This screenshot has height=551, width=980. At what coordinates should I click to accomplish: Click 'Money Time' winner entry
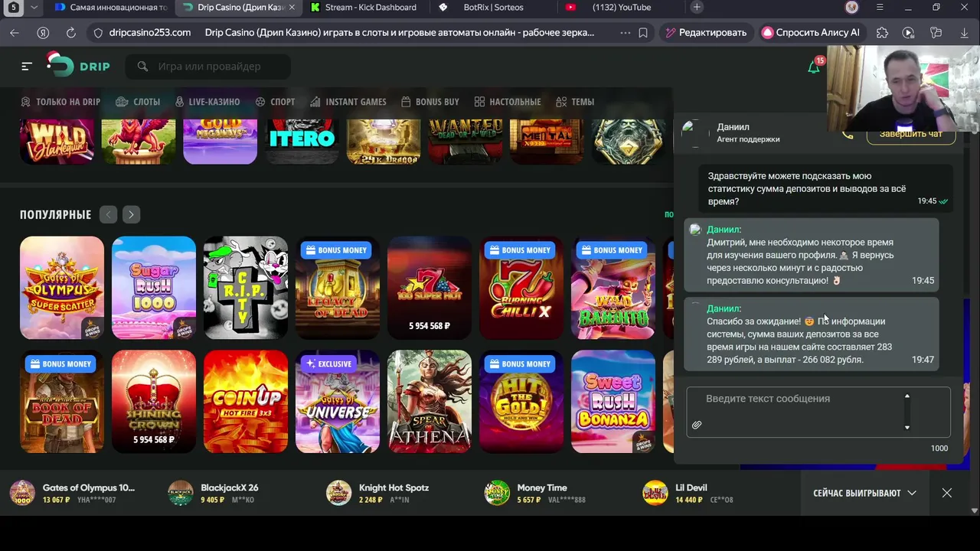click(x=536, y=493)
